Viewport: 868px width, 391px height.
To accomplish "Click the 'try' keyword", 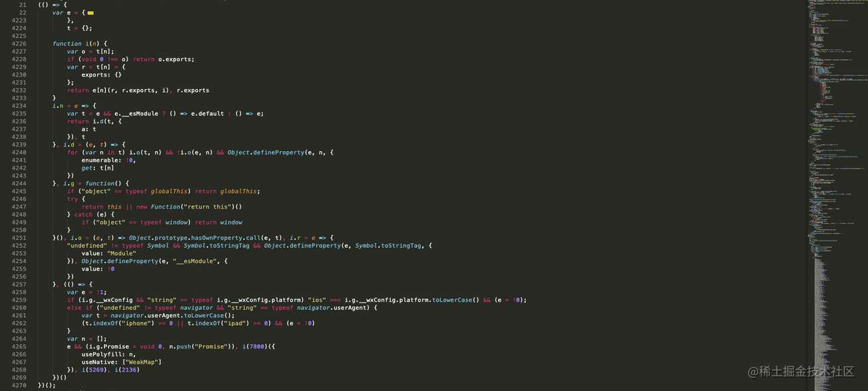I will click(73, 199).
